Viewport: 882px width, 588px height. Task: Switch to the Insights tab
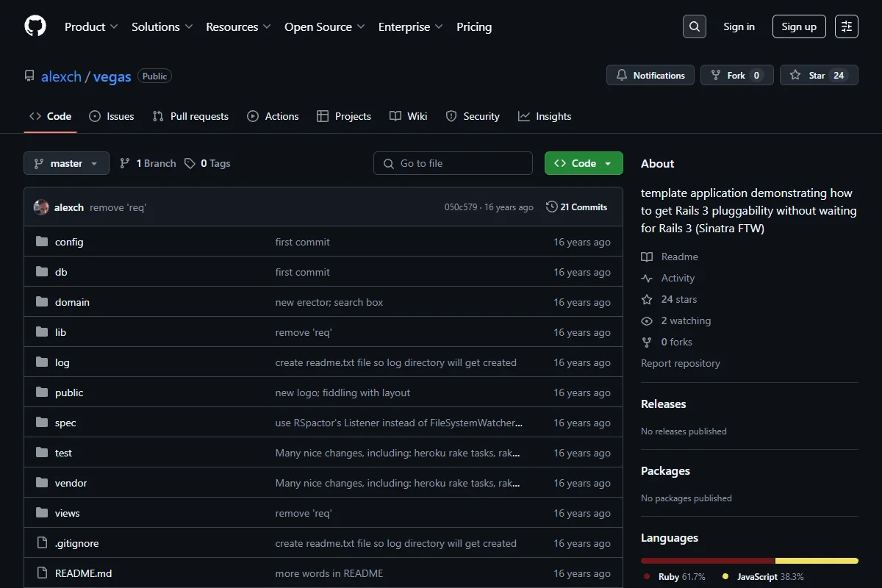(545, 116)
